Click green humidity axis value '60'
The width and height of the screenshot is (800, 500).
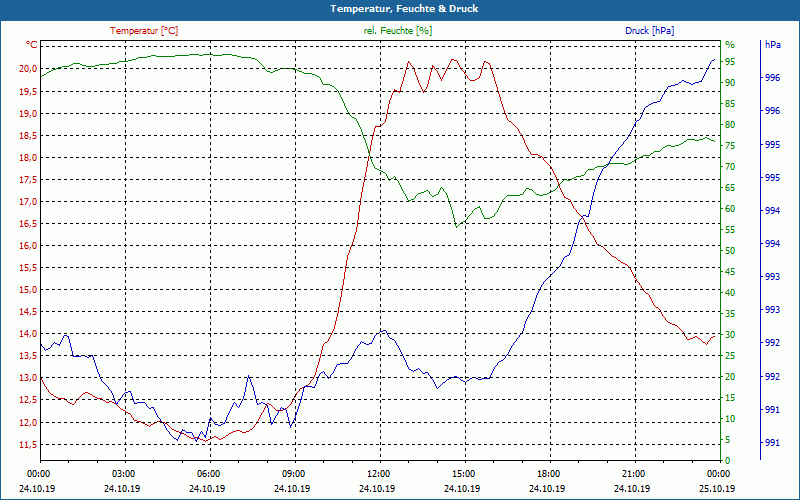[730, 209]
